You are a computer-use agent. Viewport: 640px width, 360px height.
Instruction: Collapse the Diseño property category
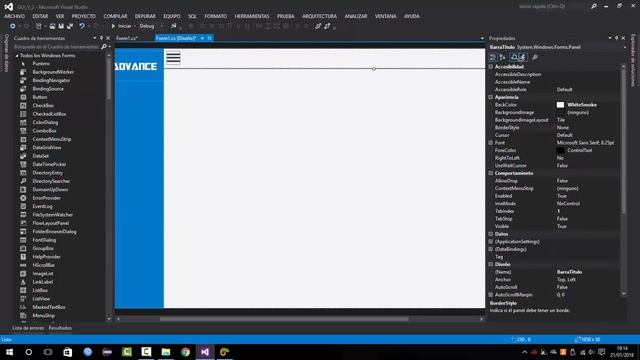pos(491,264)
